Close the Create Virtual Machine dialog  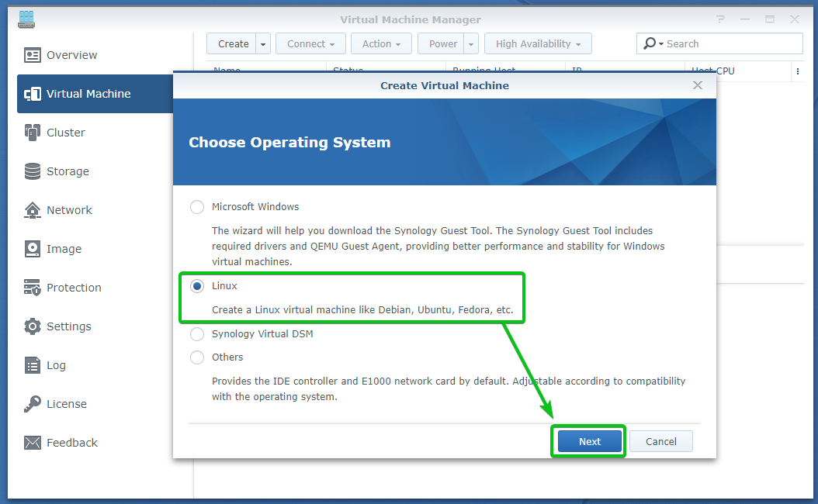pos(698,85)
